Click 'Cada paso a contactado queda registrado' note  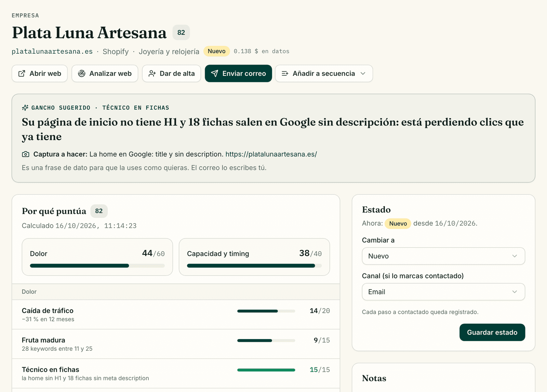420,312
